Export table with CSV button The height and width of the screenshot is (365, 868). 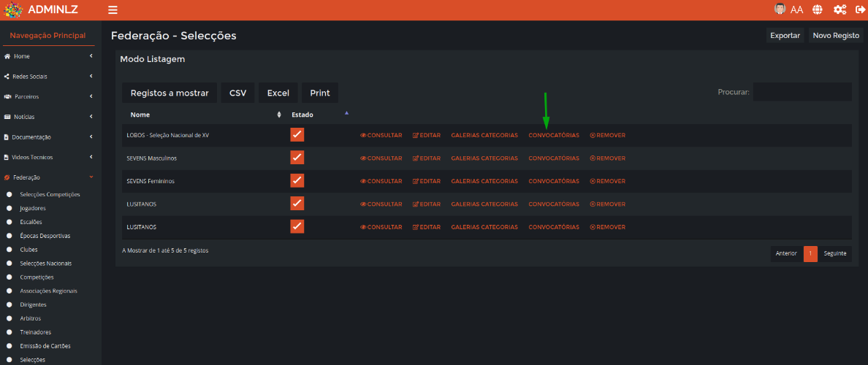[237, 93]
